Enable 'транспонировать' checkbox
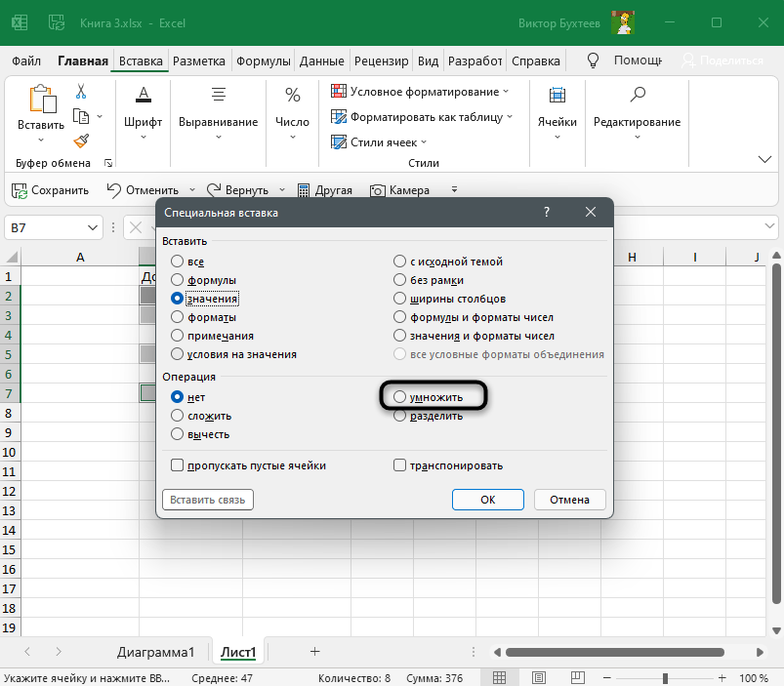 [400, 465]
